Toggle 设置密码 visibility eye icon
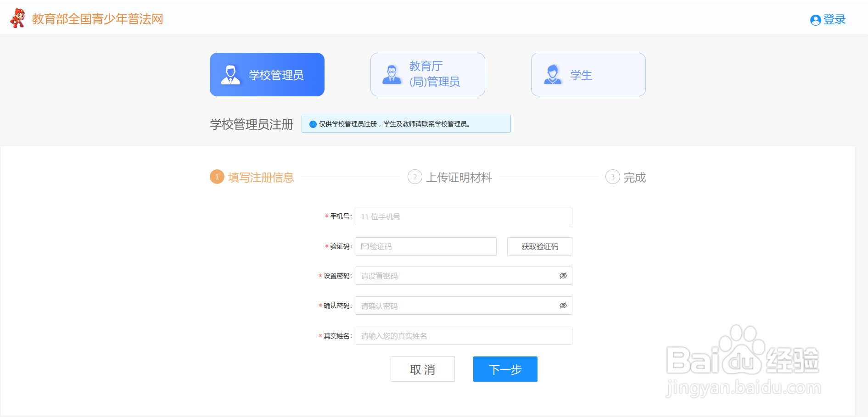The width and height of the screenshot is (868, 417). tap(563, 276)
